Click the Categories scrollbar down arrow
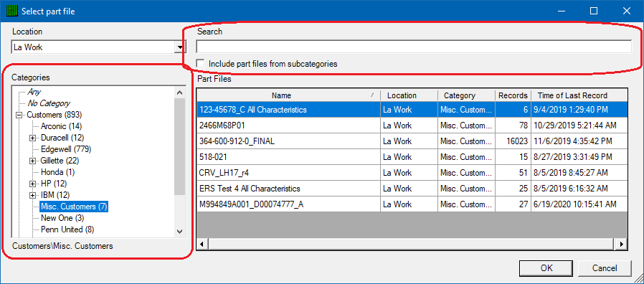 [179, 232]
